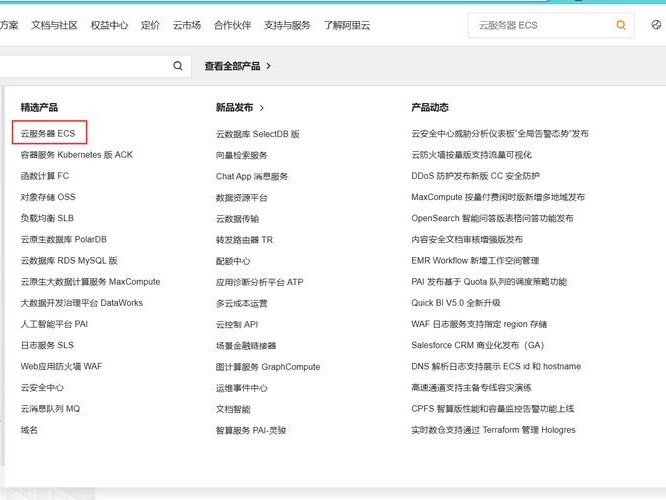The width and height of the screenshot is (666, 500).
Task: Open 了解阿里云 menu item
Action: [347, 25]
